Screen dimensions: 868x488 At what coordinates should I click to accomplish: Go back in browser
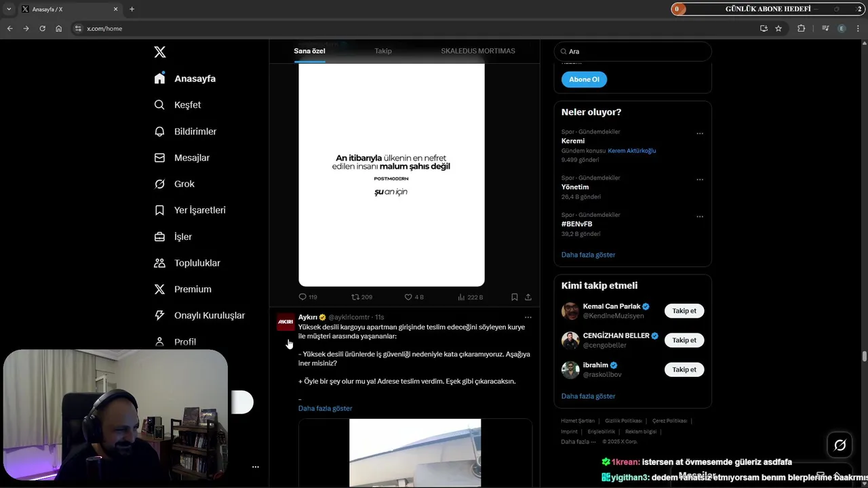tap(9, 28)
